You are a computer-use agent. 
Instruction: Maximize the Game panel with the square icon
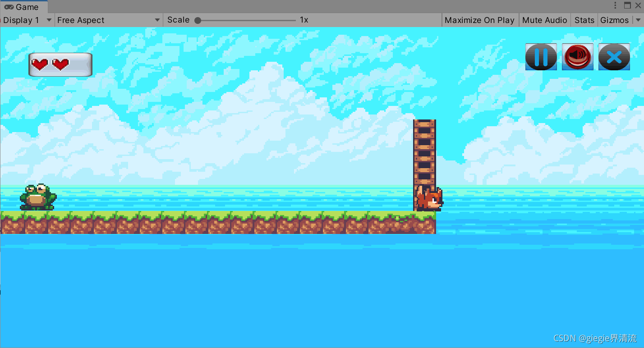coord(627,5)
